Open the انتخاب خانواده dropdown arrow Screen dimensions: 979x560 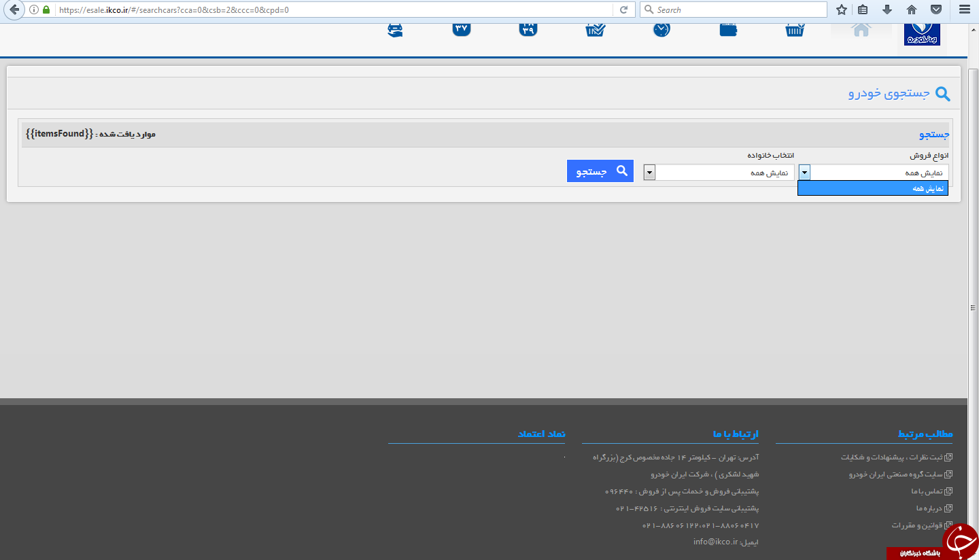pyautogui.click(x=649, y=173)
